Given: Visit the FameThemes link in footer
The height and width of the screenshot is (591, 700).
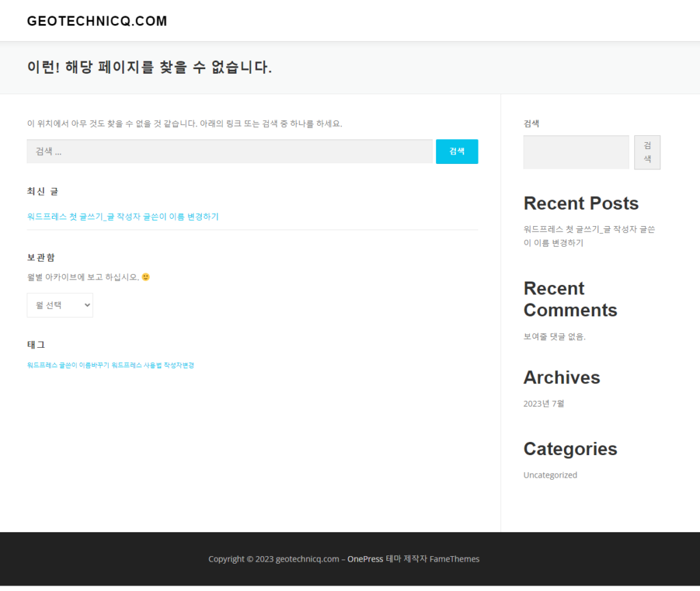Looking at the screenshot, I should click(x=455, y=559).
